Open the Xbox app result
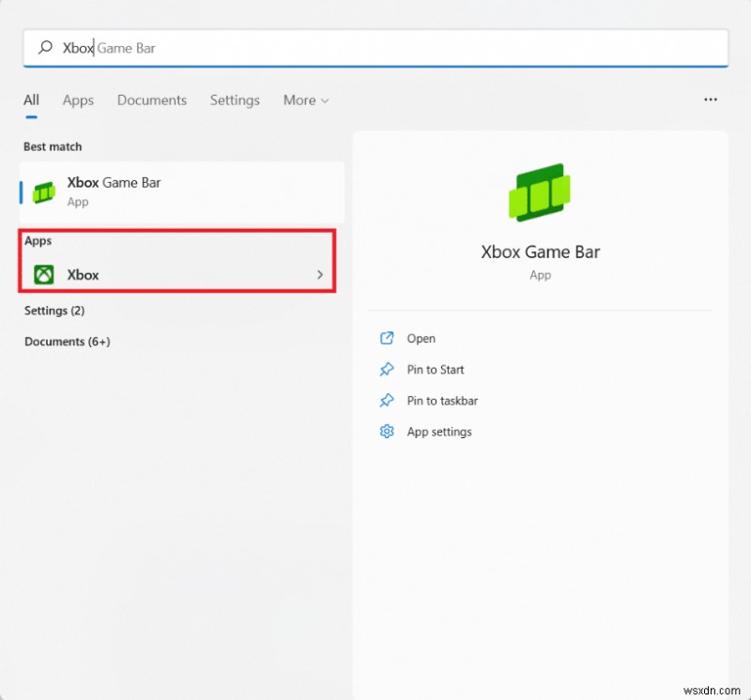Image resolution: width=751 pixels, height=700 pixels. 177,275
